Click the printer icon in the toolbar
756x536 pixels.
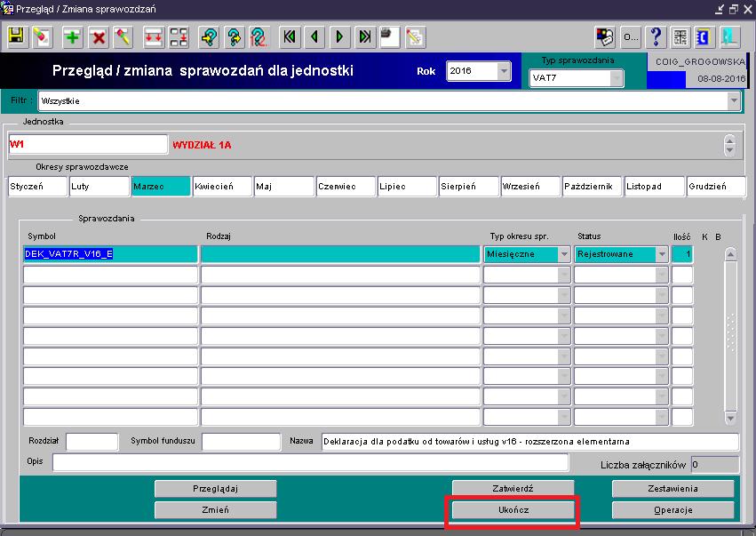pos(390,36)
